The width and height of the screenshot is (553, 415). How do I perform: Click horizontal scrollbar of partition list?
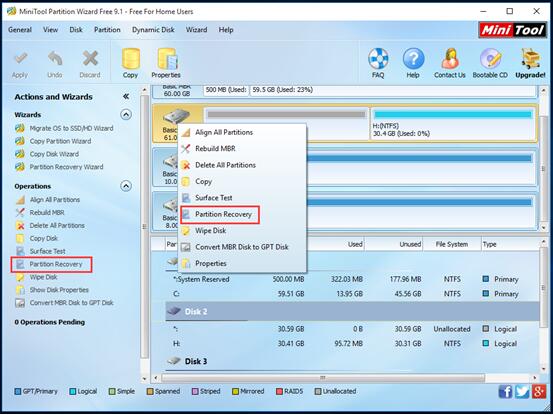click(323, 378)
